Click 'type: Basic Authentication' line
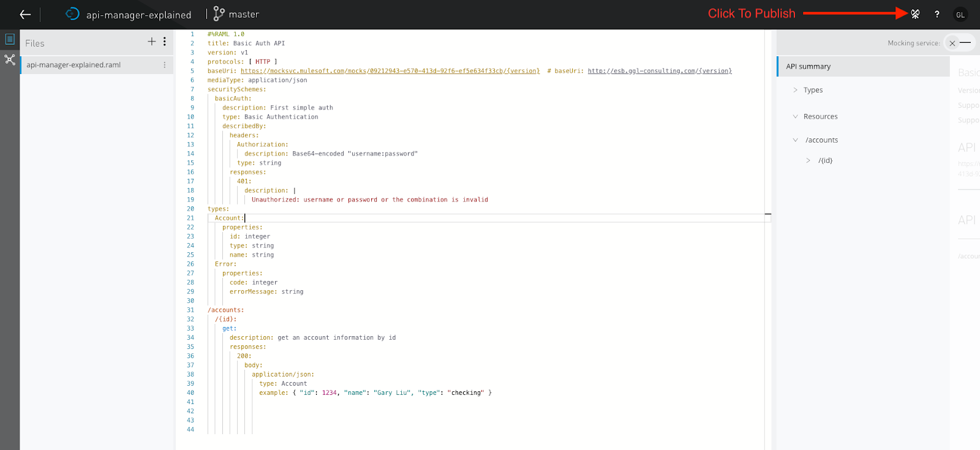 point(270,117)
